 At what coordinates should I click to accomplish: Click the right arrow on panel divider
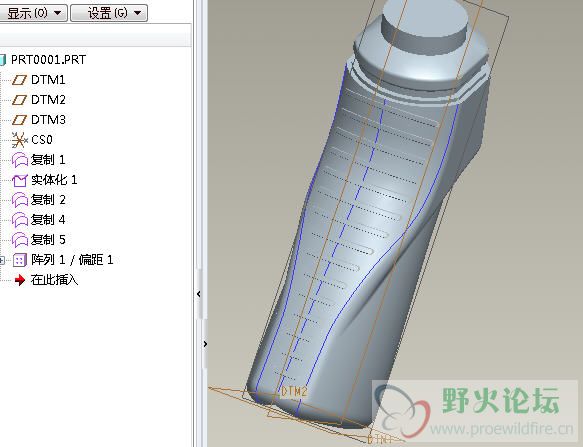tap(205, 344)
